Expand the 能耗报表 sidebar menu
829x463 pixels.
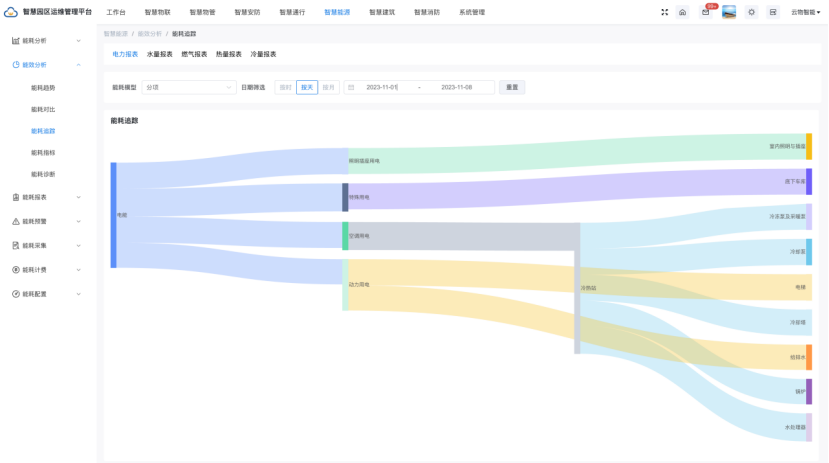tap(45, 197)
